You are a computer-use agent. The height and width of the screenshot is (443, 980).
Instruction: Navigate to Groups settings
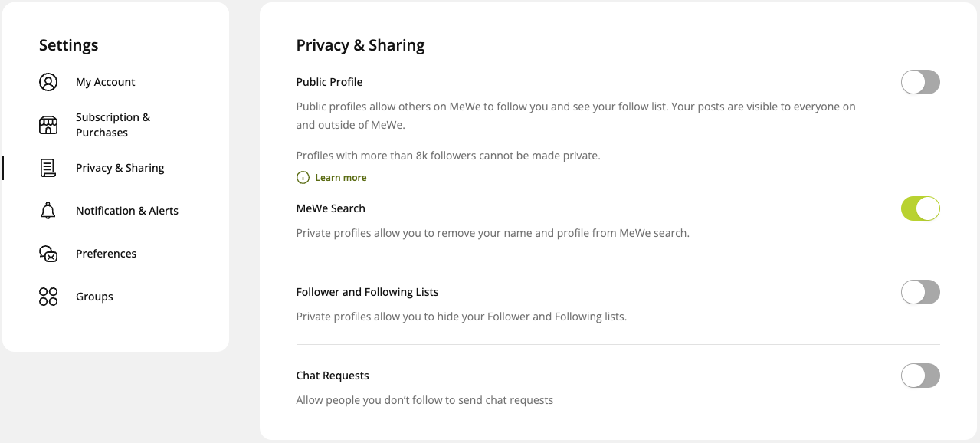point(94,297)
